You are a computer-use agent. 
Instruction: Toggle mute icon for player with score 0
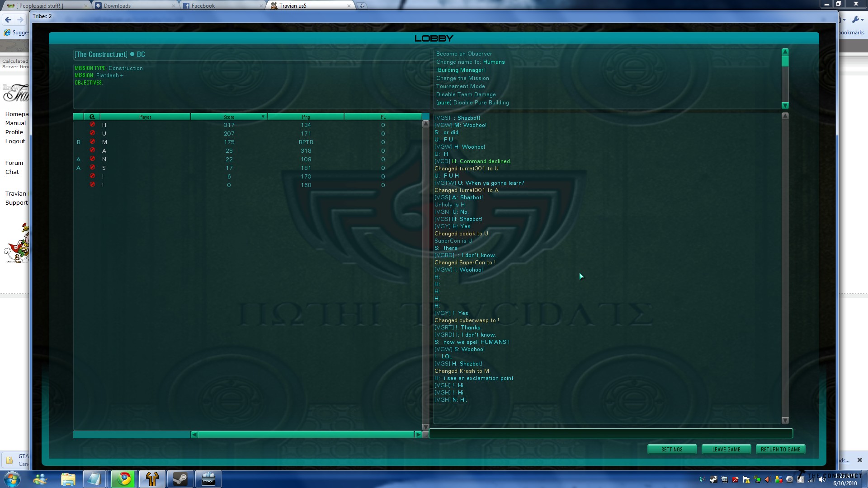pos(92,185)
